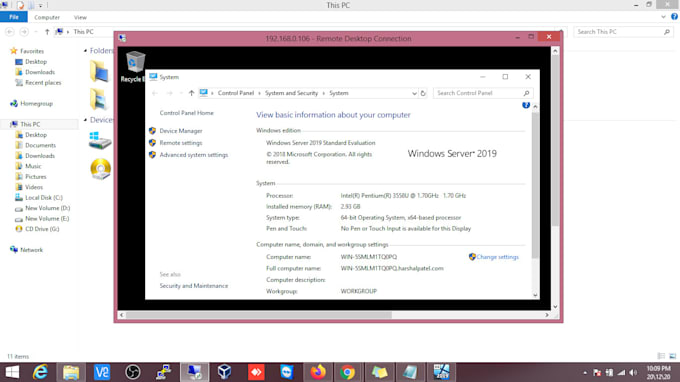This screenshot has height=382, width=680.
Task: Open Advanced system settings link
Action: coord(193,155)
